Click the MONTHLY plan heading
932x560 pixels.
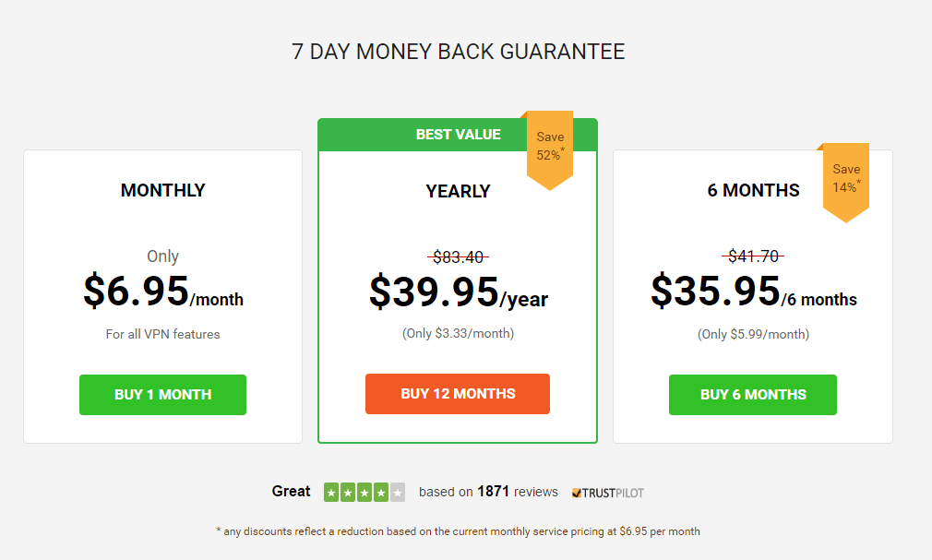click(x=162, y=190)
